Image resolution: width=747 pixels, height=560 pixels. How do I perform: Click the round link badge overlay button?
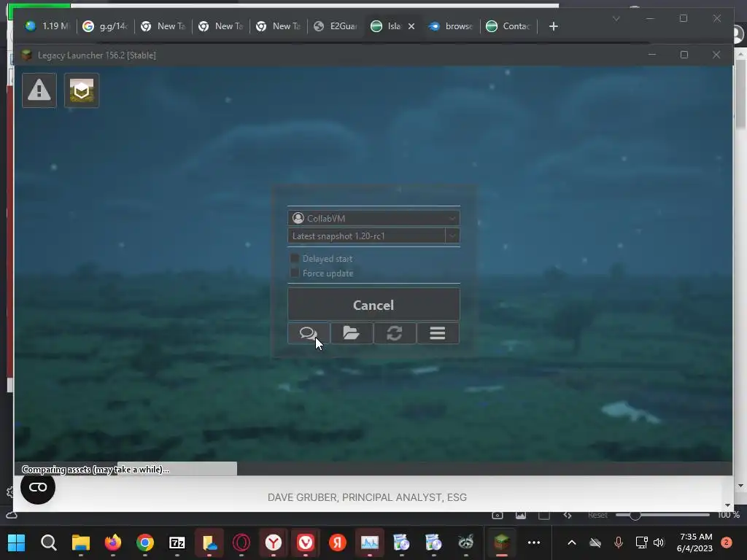pyautogui.click(x=38, y=486)
